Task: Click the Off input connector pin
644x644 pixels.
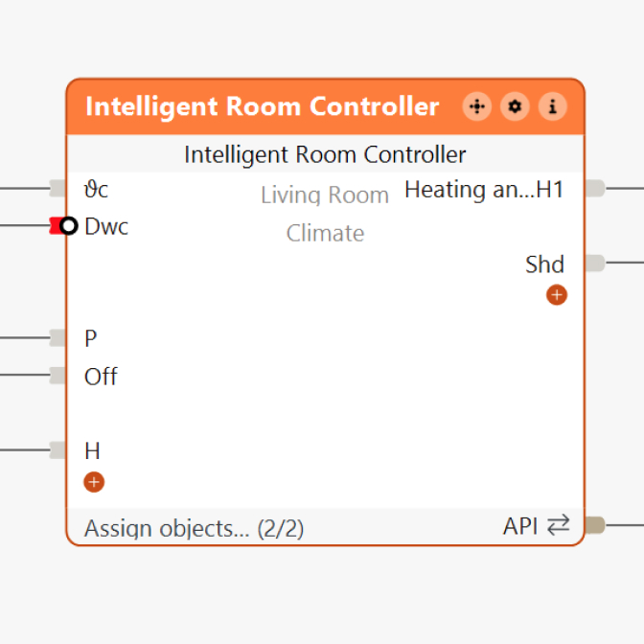Action: (57, 375)
